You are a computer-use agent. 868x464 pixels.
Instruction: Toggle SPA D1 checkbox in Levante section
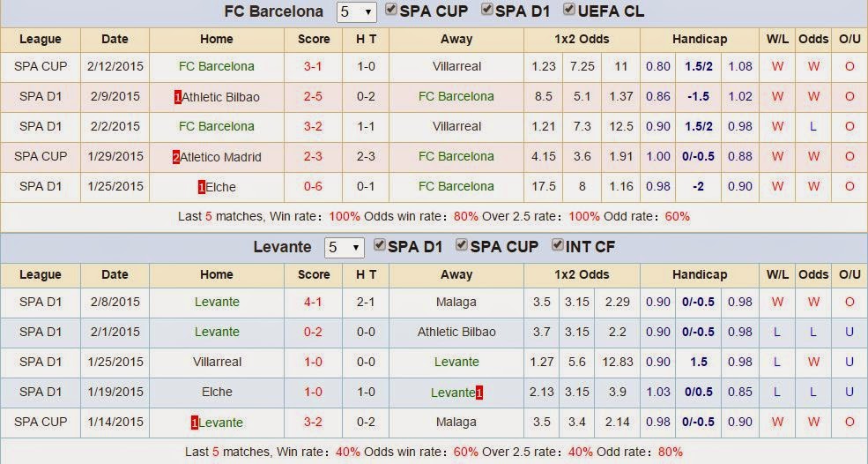click(x=379, y=245)
